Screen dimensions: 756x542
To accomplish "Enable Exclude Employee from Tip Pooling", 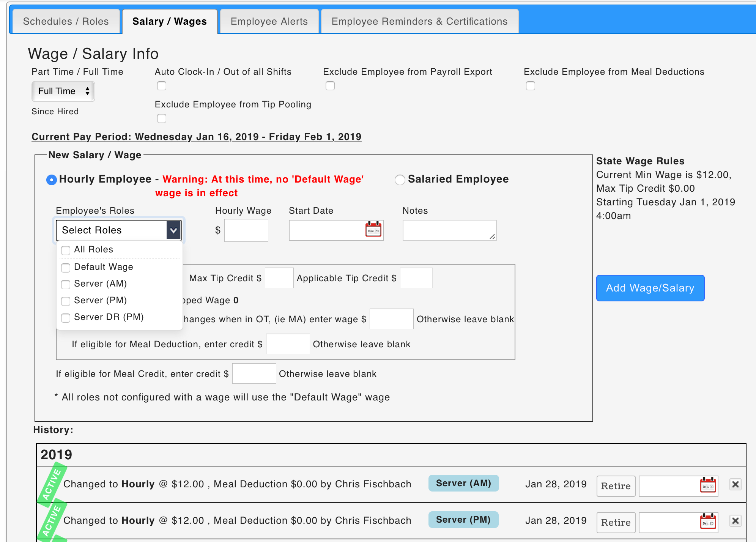I will [162, 118].
